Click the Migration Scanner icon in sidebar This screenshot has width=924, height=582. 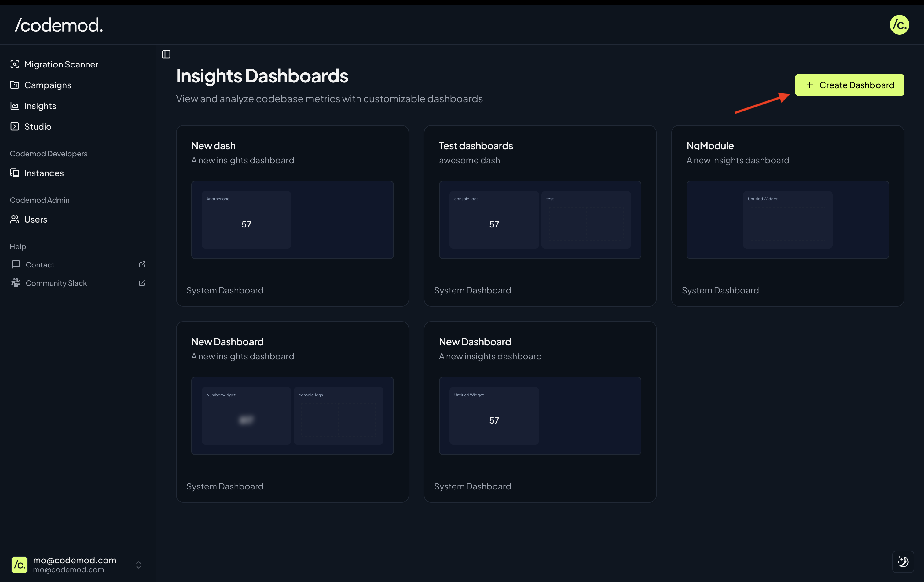tap(15, 64)
